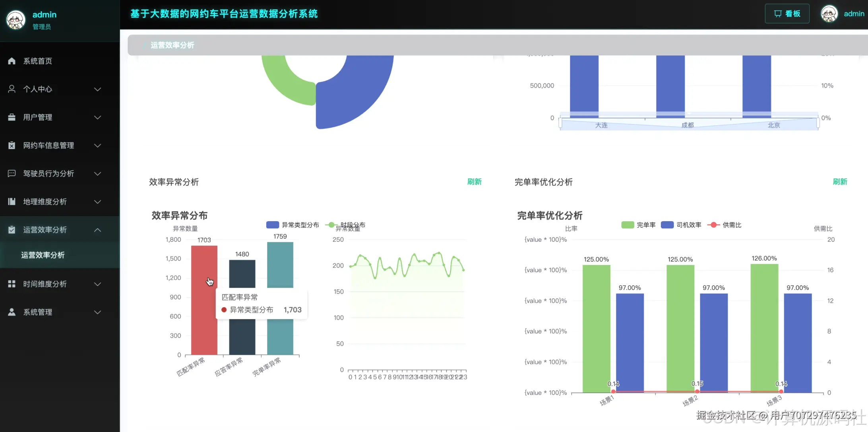Select the 用户管理 briefcase icon
The image size is (868, 432).
(11, 117)
